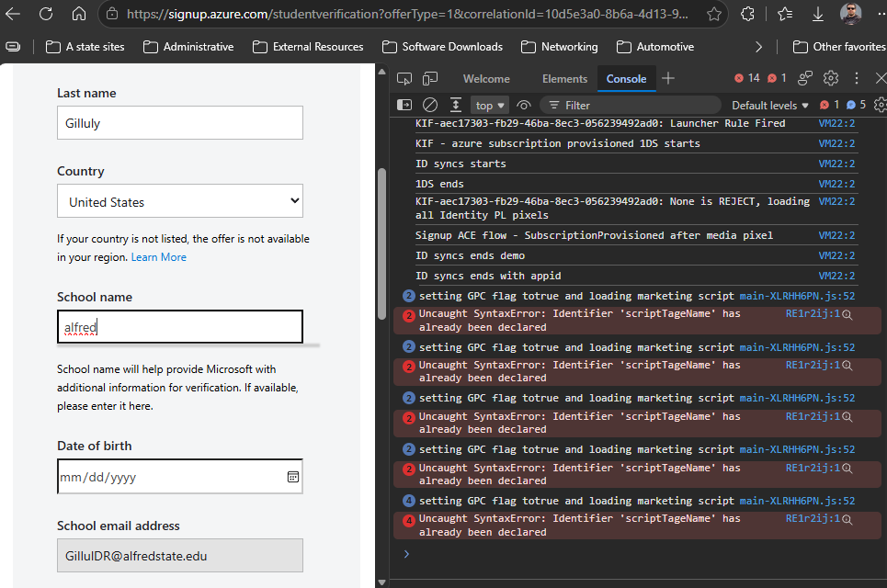The image size is (887, 588).
Task: Show more favorites bar folders chevron
Action: pos(758,47)
